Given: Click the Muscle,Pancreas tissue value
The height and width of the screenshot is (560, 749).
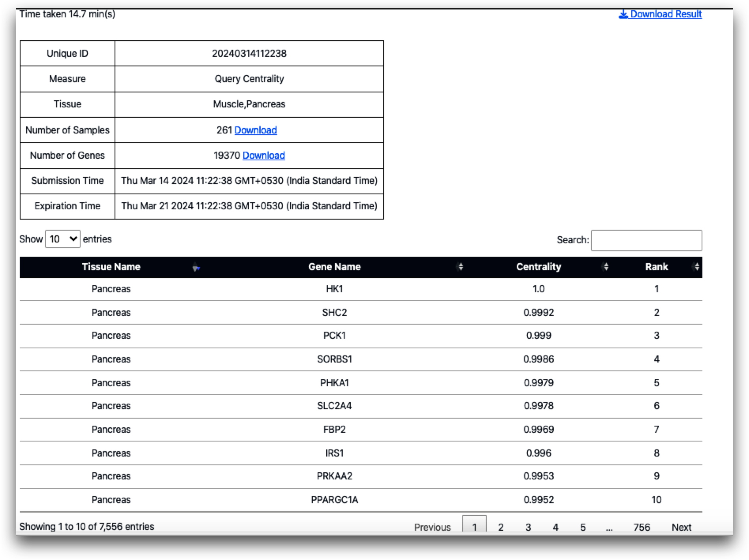Looking at the screenshot, I should pos(249,104).
